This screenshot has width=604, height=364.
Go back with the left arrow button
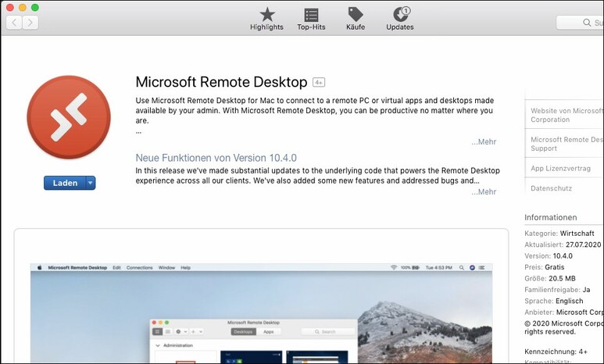[14, 23]
